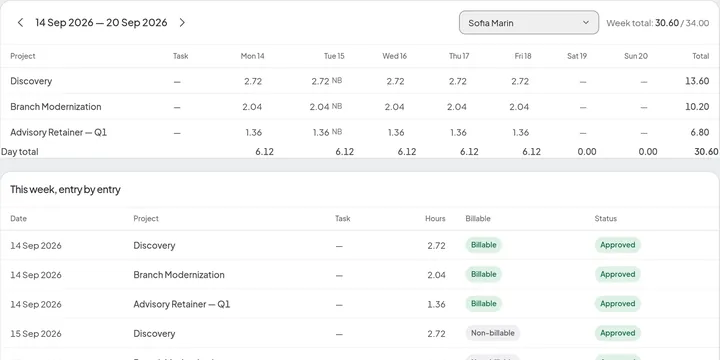The width and height of the screenshot is (720, 360).
Task: Click Billable badge on Advisory Retainer entry
Action: (484, 304)
